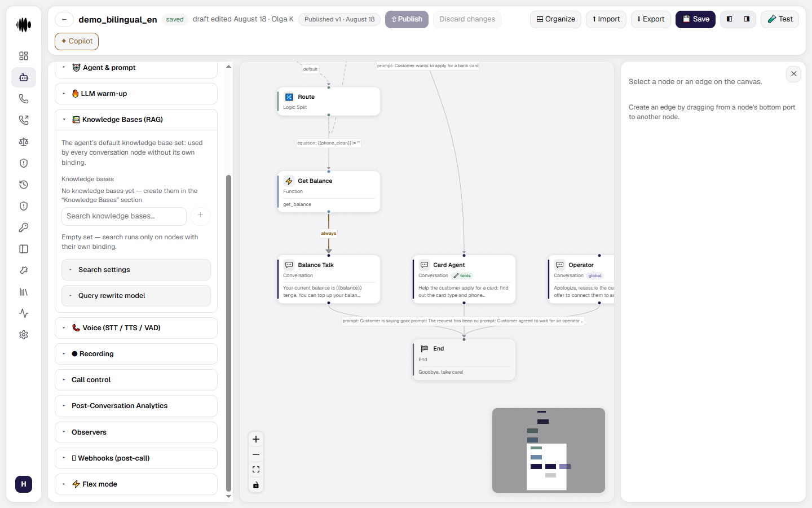
Task: Expand Webhooks (post-call) section
Action: click(x=136, y=458)
